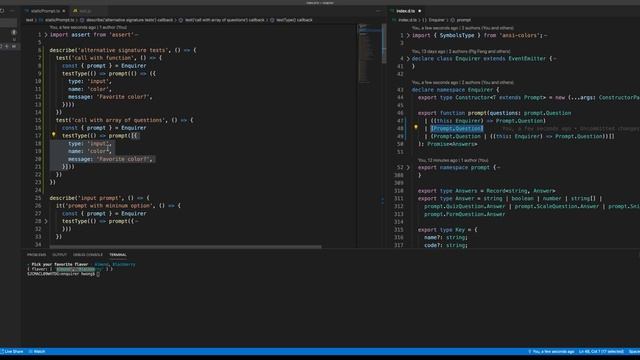Click line 'describe('alternative signature tests'' in editor

(123, 50)
